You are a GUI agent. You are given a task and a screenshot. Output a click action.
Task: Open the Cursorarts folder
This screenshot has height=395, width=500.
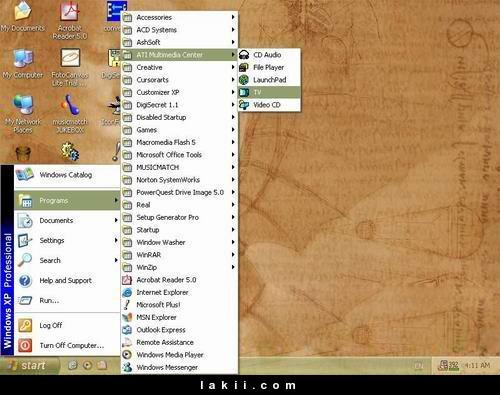179,80
